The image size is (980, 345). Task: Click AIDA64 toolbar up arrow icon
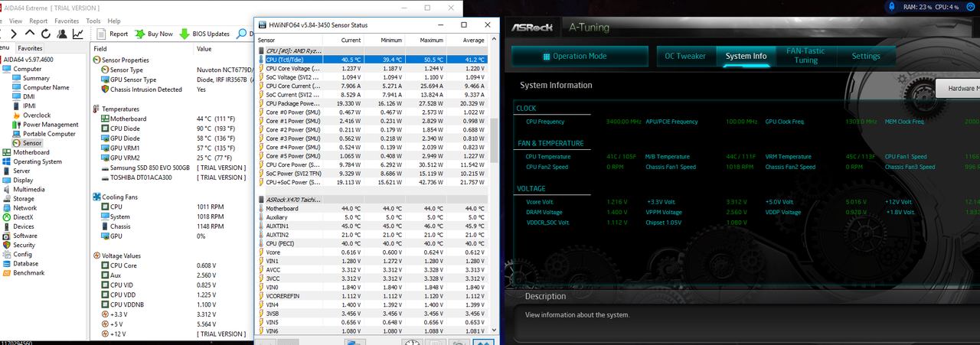tap(29, 34)
